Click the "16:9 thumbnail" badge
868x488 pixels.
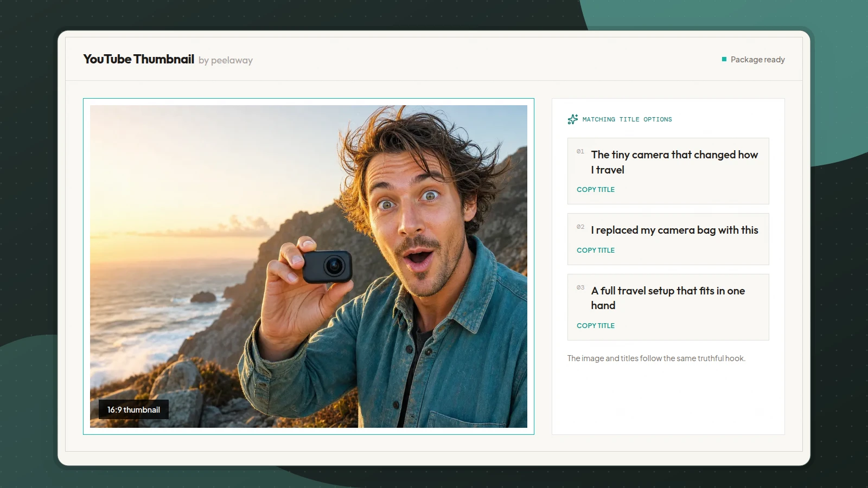[x=133, y=410]
